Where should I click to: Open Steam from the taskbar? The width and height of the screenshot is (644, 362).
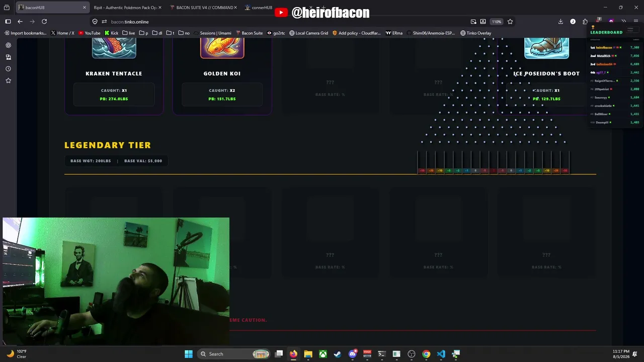(x=338, y=354)
